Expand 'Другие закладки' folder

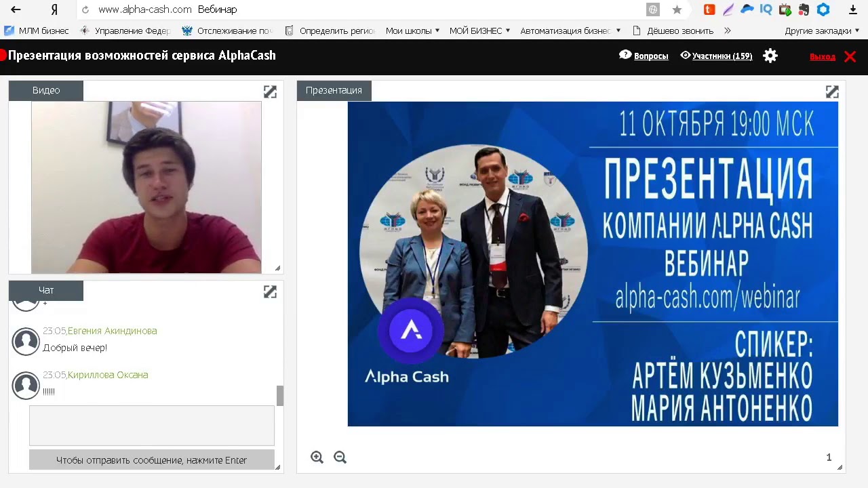[823, 30]
